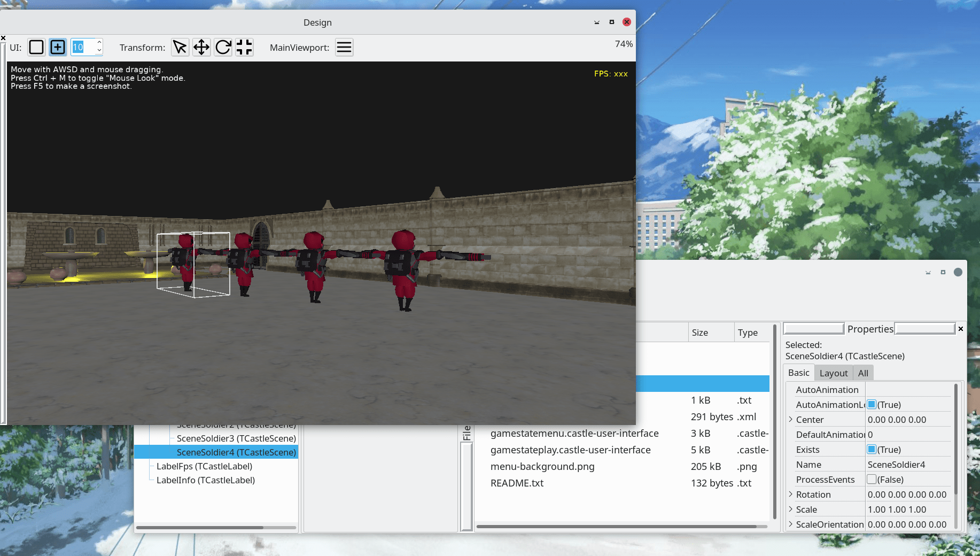Enable the ProcessEvents checkbox

(x=872, y=480)
